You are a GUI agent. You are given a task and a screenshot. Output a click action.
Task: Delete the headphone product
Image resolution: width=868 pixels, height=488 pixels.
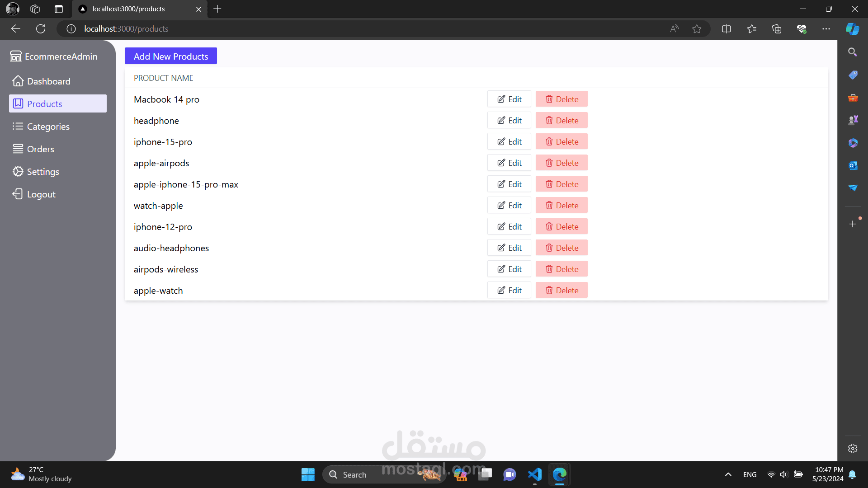561,121
